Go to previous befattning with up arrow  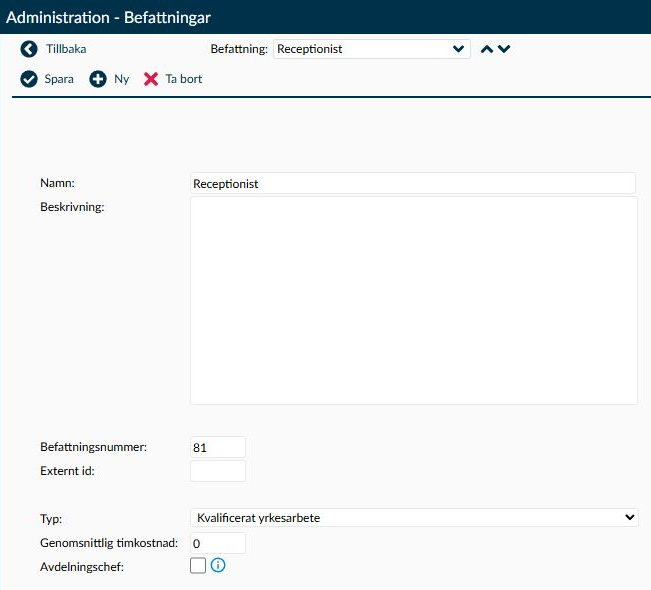click(x=487, y=49)
